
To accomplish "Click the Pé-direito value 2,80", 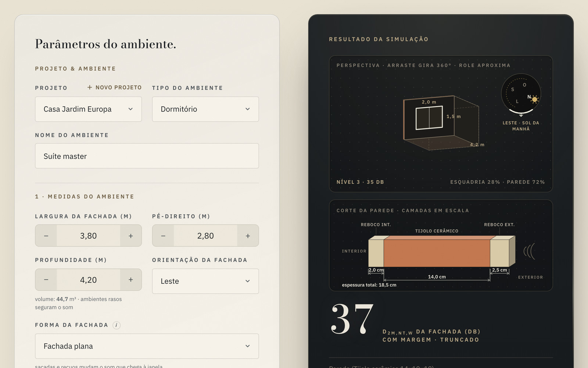I will 205,236.
